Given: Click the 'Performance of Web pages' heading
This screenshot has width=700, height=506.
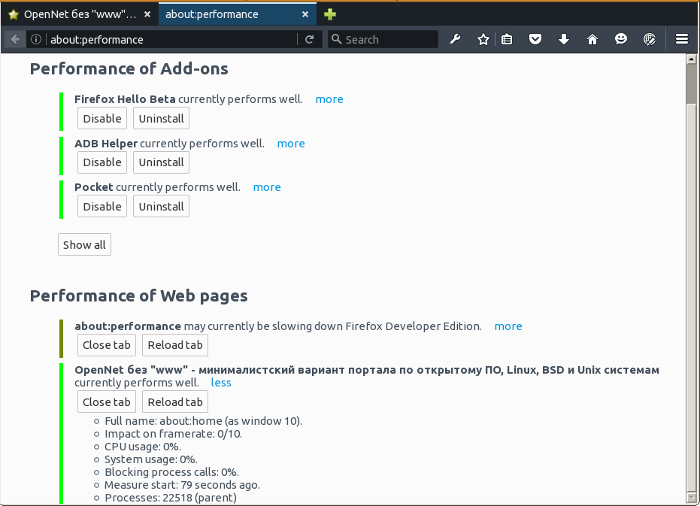Looking at the screenshot, I should click(x=139, y=296).
